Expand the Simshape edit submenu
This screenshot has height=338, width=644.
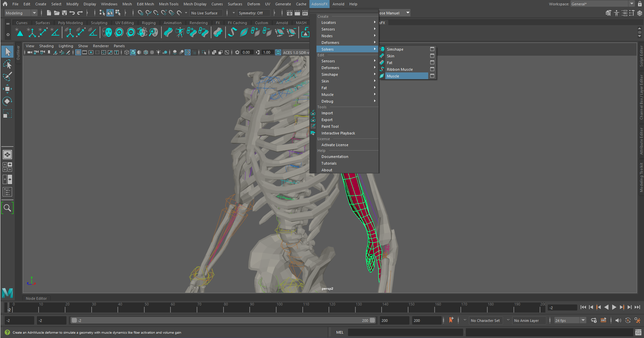[347, 74]
